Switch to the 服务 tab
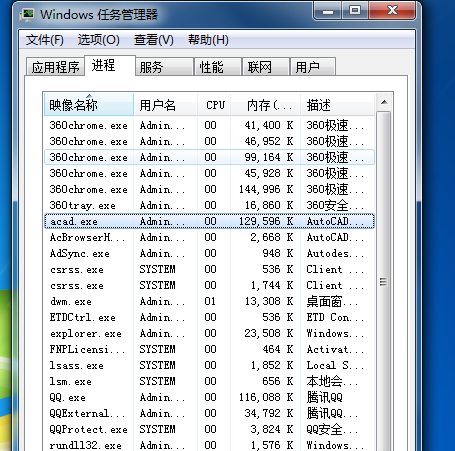 (x=165, y=67)
